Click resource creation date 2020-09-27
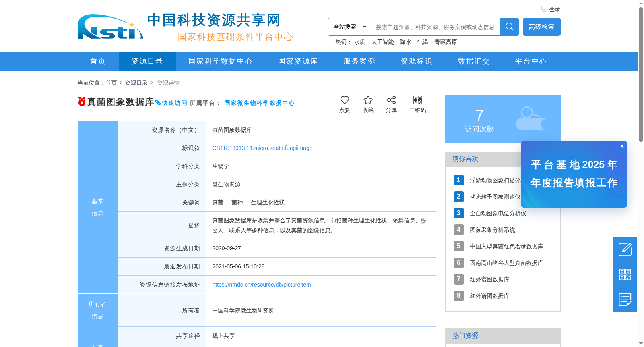Screen dimensions: 644x347 point(227,248)
